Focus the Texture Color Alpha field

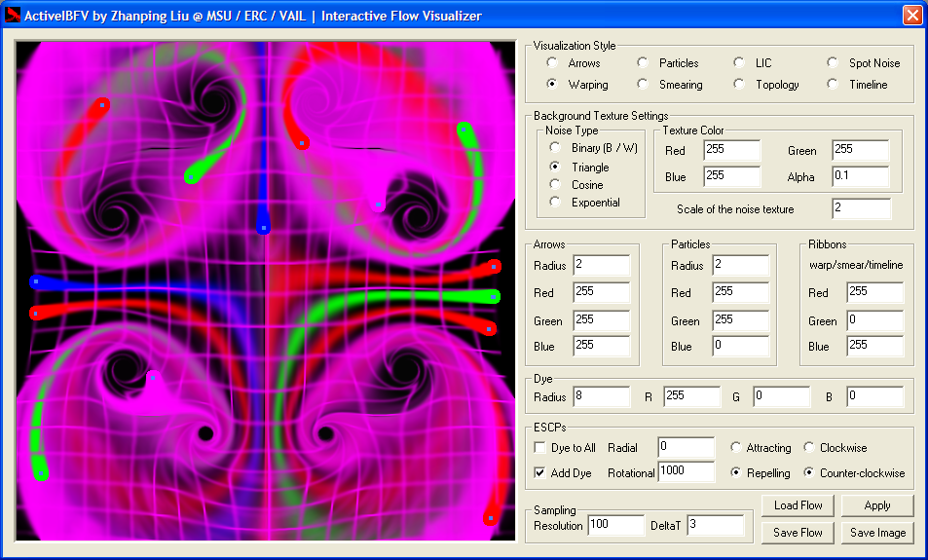tap(860, 177)
